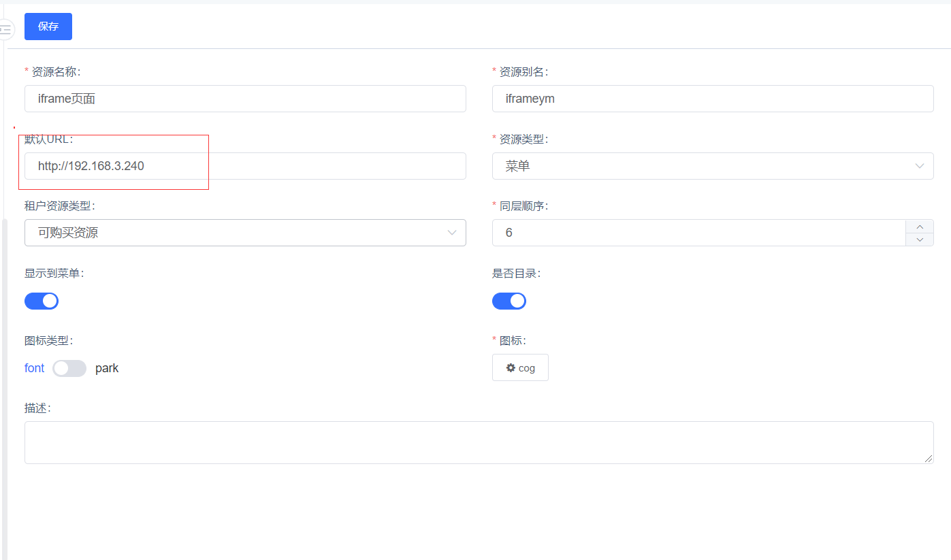
Task: Select the font icon type label
Action: click(x=34, y=368)
